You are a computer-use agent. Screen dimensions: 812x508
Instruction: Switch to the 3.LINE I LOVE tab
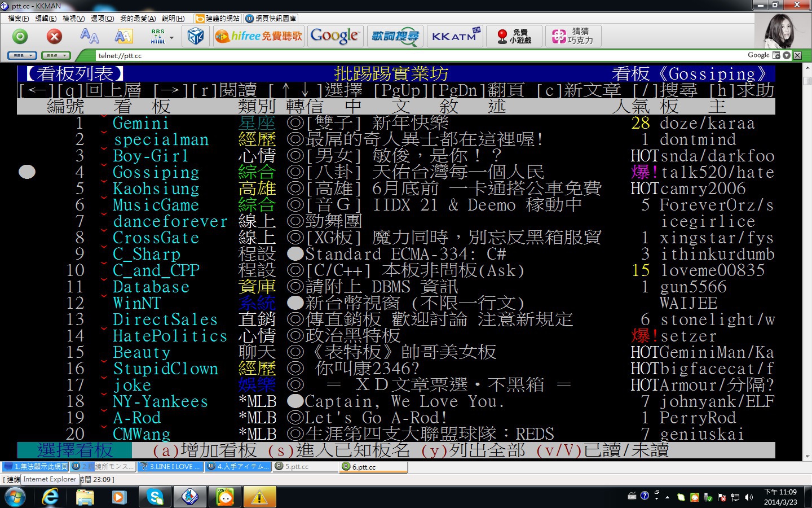click(x=171, y=467)
